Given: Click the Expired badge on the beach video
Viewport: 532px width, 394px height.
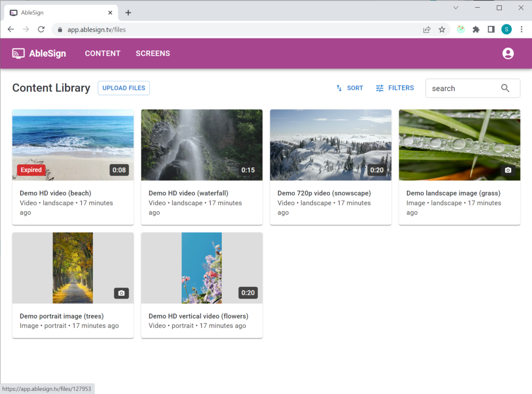Looking at the screenshot, I should [31, 170].
